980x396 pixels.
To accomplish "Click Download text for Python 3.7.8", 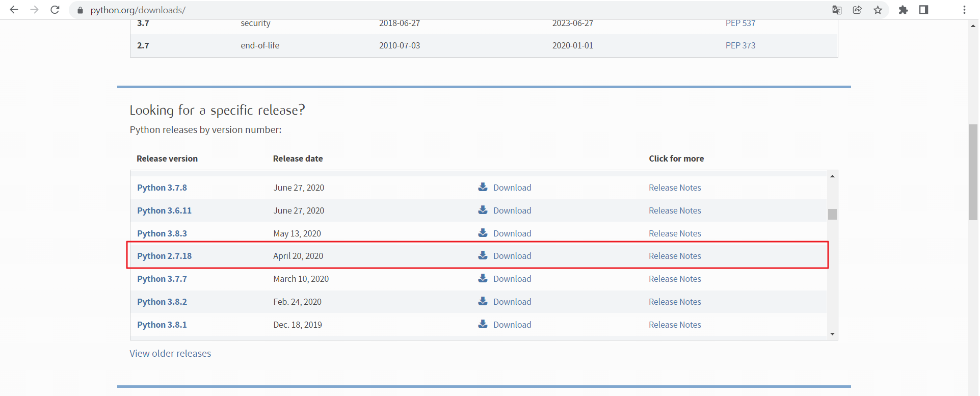I will click(x=512, y=188).
